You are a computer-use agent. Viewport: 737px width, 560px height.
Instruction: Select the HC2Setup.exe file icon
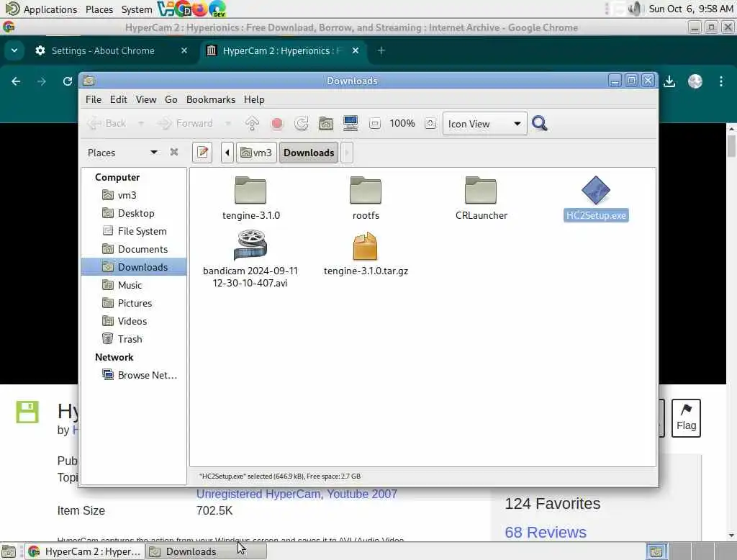(x=595, y=191)
